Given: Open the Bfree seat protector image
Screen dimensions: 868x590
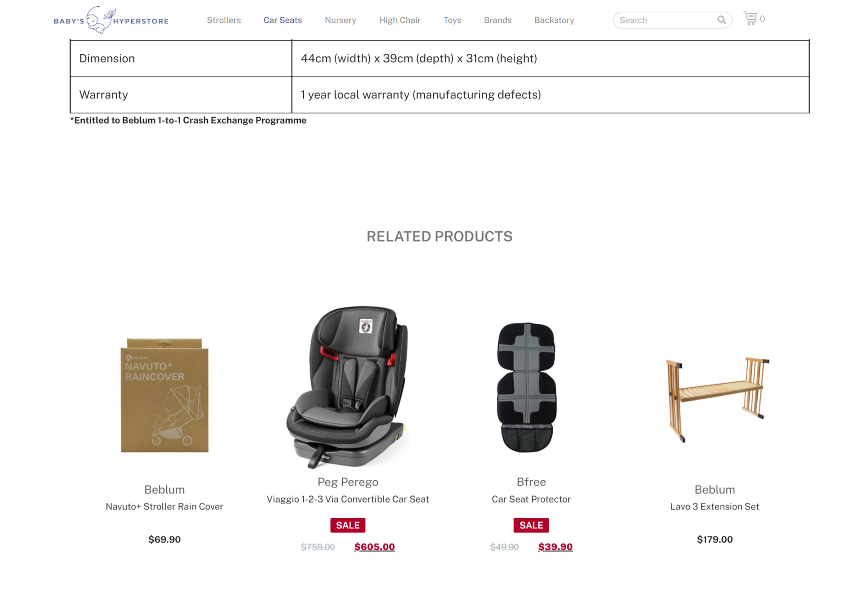Looking at the screenshot, I should [527, 387].
